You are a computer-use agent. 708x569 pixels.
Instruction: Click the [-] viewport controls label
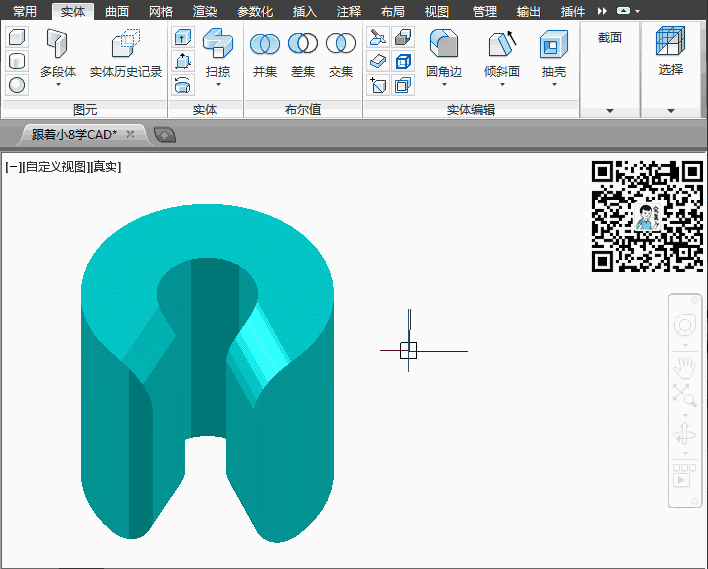(x=13, y=167)
